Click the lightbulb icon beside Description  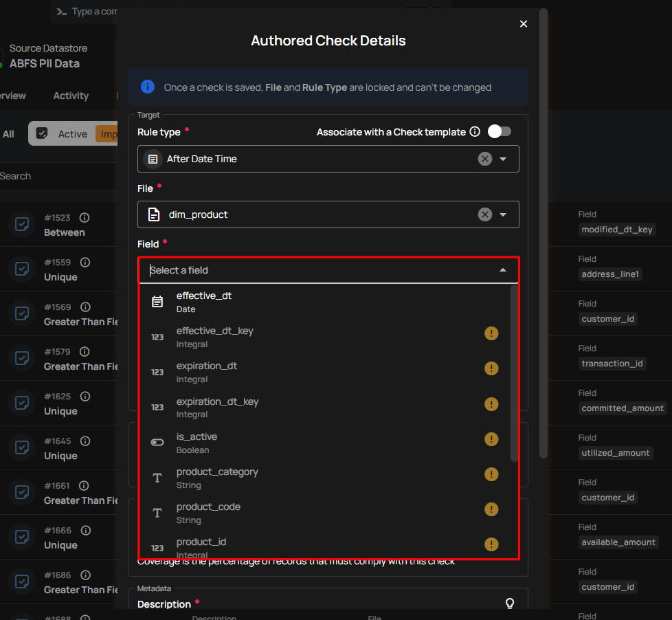coord(510,604)
